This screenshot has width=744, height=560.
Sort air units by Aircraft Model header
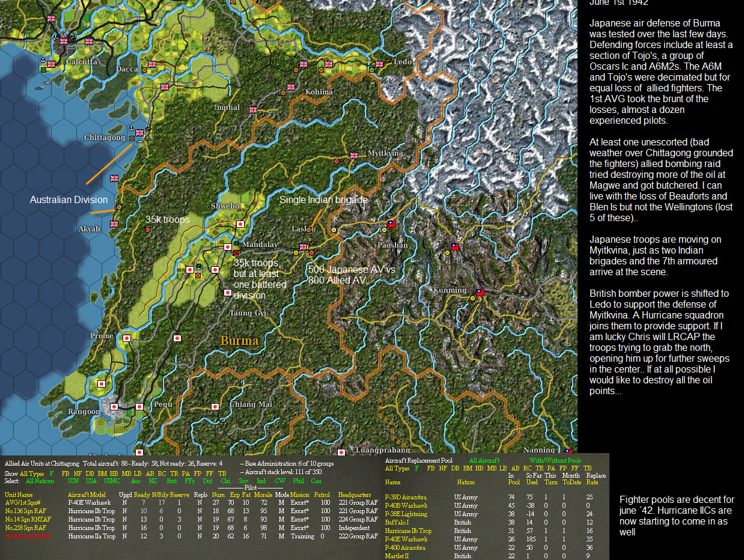[88, 494]
